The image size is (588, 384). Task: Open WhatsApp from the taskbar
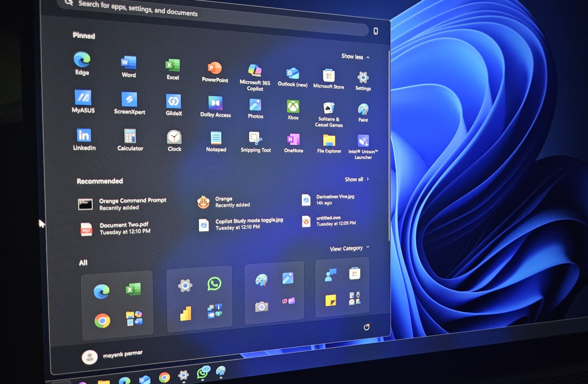202,373
